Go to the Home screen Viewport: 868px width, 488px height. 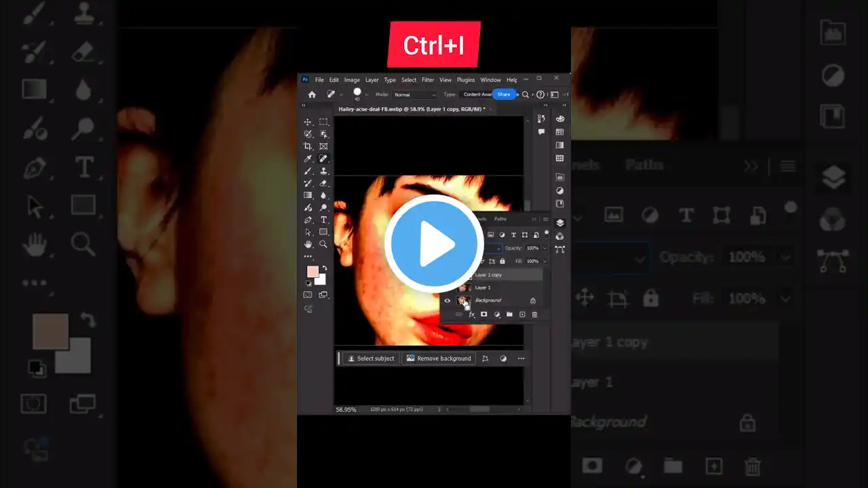pyautogui.click(x=312, y=94)
